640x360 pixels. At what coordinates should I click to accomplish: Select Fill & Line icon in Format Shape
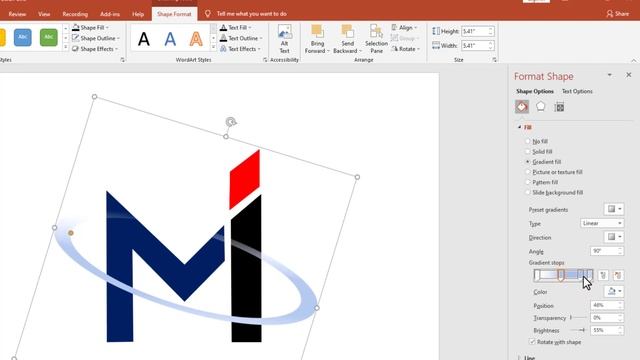coord(522,107)
